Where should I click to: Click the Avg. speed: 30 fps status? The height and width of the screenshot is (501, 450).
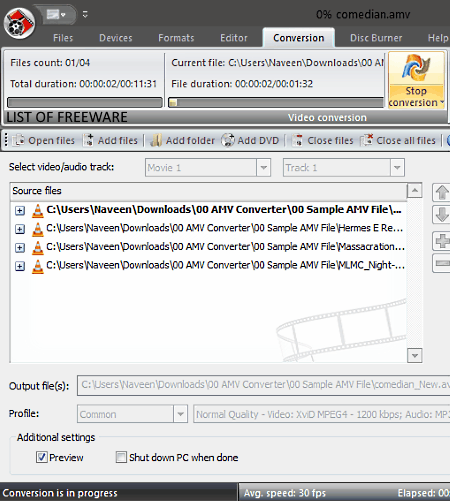(285, 493)
